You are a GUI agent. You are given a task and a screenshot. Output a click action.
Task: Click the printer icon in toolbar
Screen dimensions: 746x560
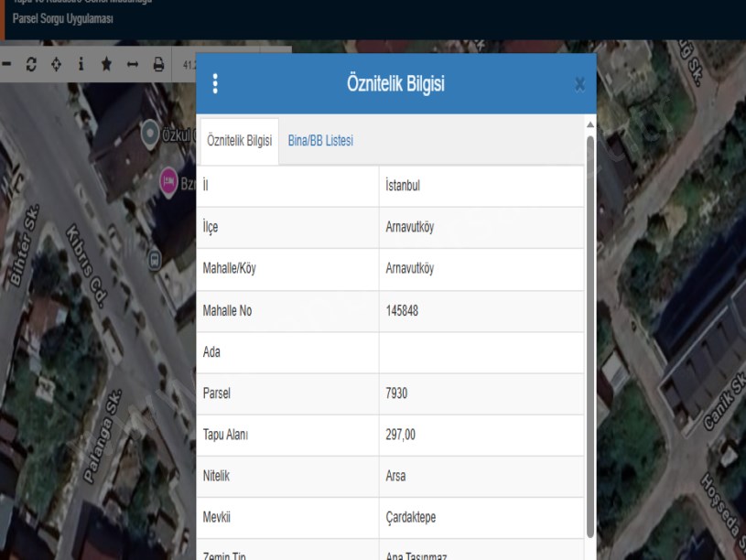point(158,65)
